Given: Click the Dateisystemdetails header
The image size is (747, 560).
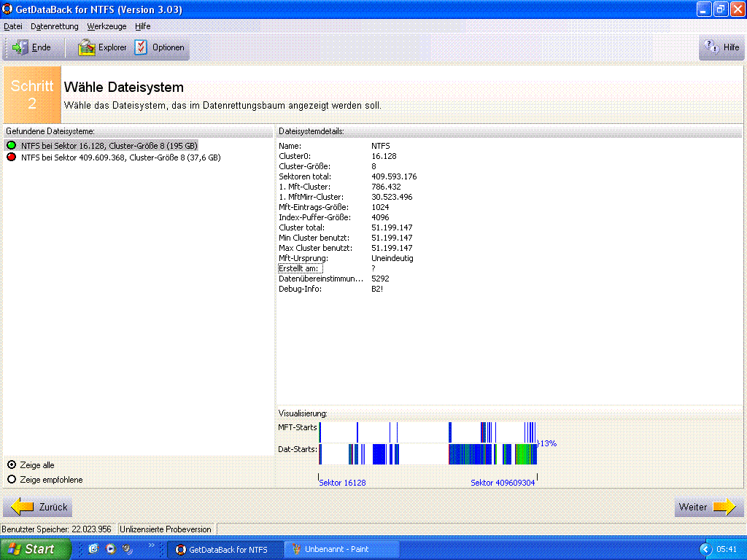Looking at the screenshot, I should click(508, 131).
